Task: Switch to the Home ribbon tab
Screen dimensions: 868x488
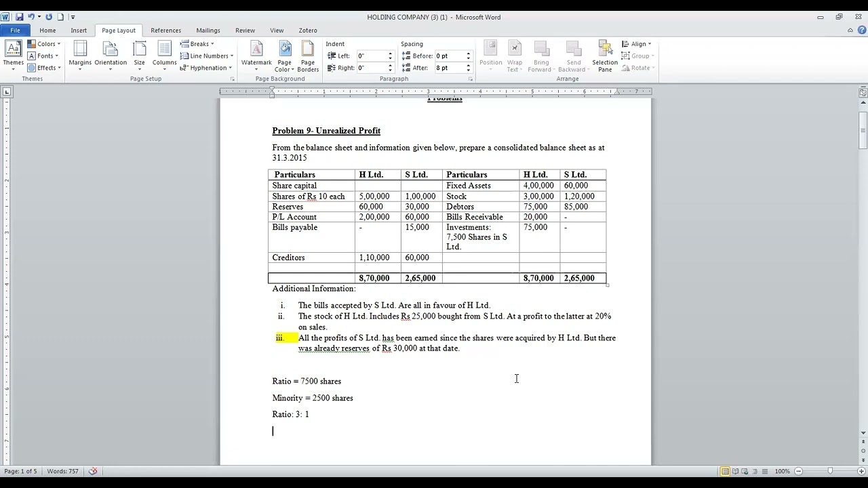Action: click(47, 30)
